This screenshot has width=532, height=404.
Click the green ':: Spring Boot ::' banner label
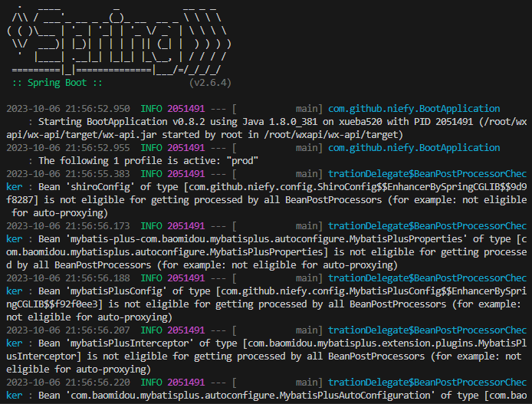tap(57, 83)
